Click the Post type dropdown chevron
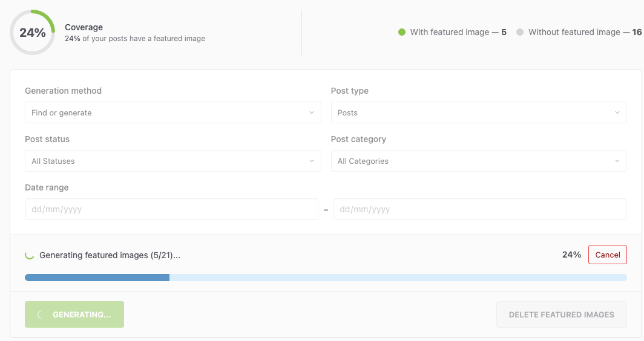 [617, 112]
